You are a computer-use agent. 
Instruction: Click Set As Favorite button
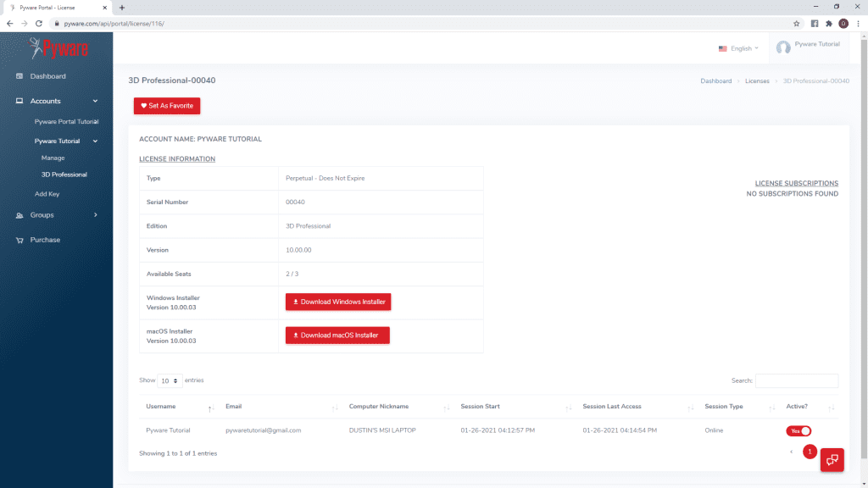(x=167, y=106)
